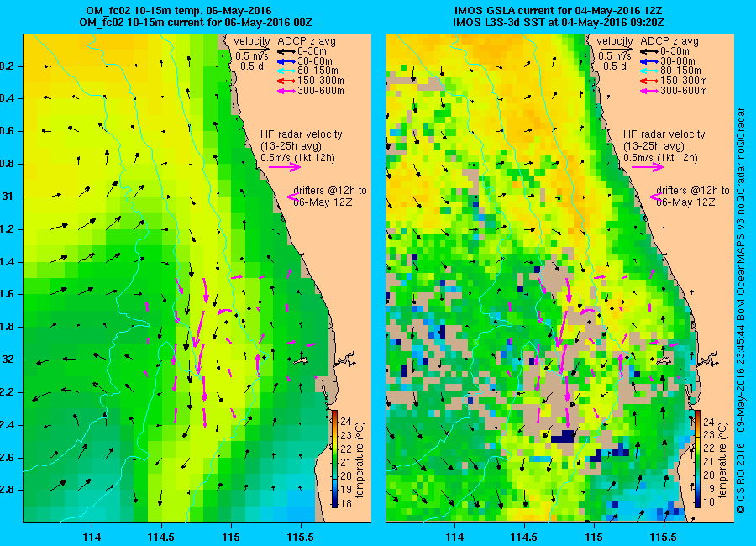Click 'ADCP z avg' label on the left map
Image resolution: width=756 pixels, height=546 pixels.
tap(306, 41)
